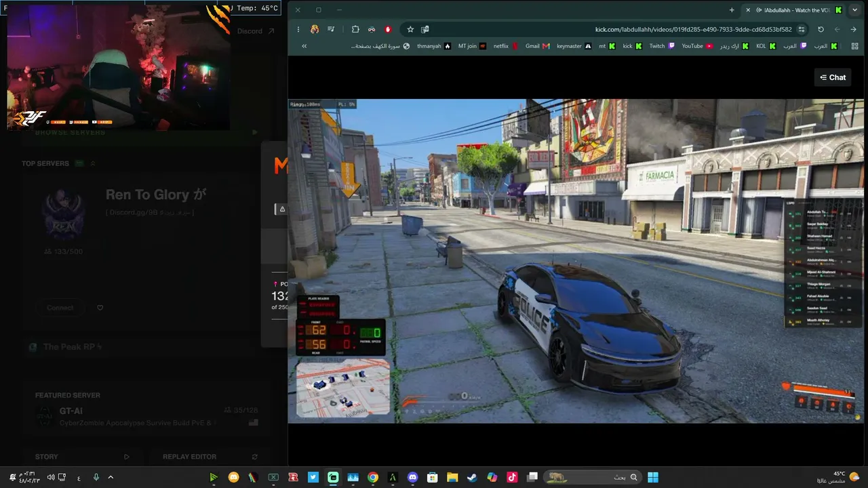The height and width of the screenshot is (488, 868).
Task: Open the media controls icon in Chrome
Action: click(331, 29)
